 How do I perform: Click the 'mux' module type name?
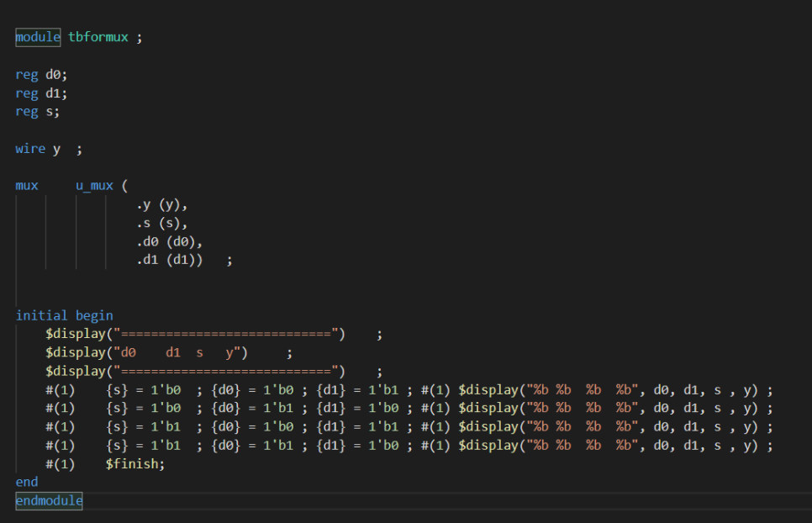coord(27,186)
